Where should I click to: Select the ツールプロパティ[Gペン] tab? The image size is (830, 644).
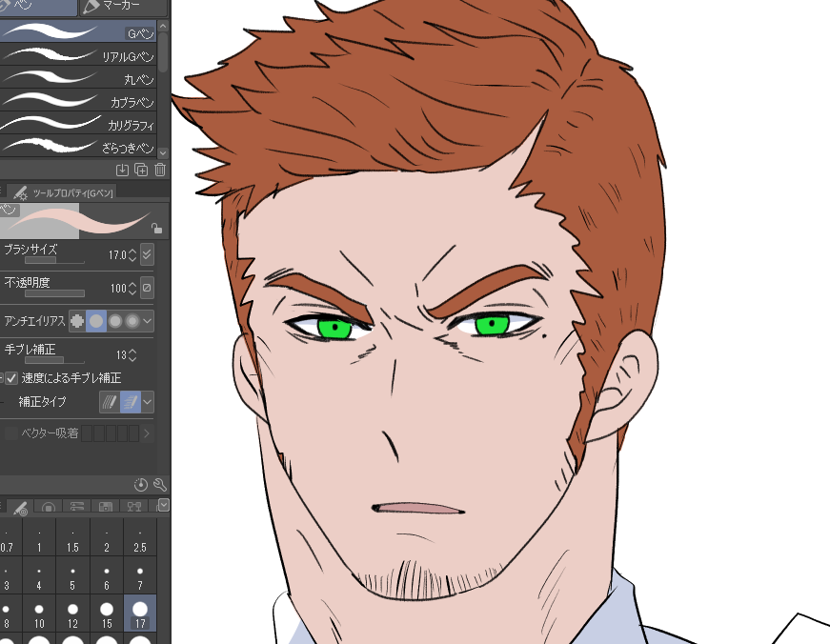pos(63,192)
